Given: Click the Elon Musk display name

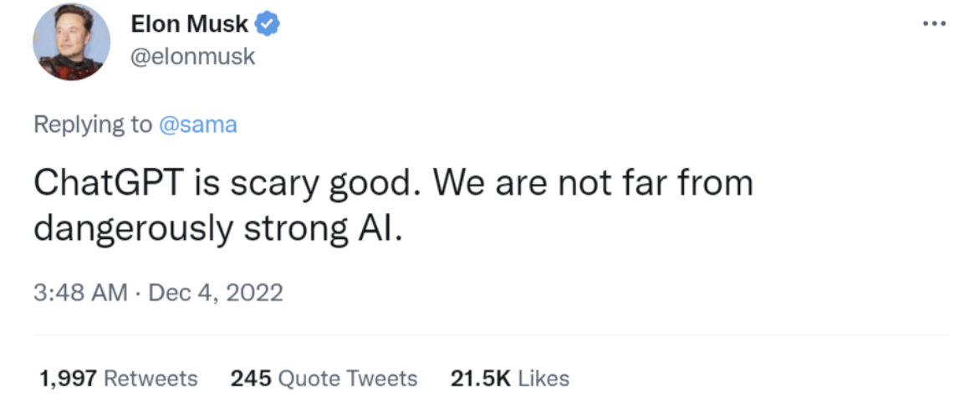Looking at the screenshot, I should (x=190, y=25).
